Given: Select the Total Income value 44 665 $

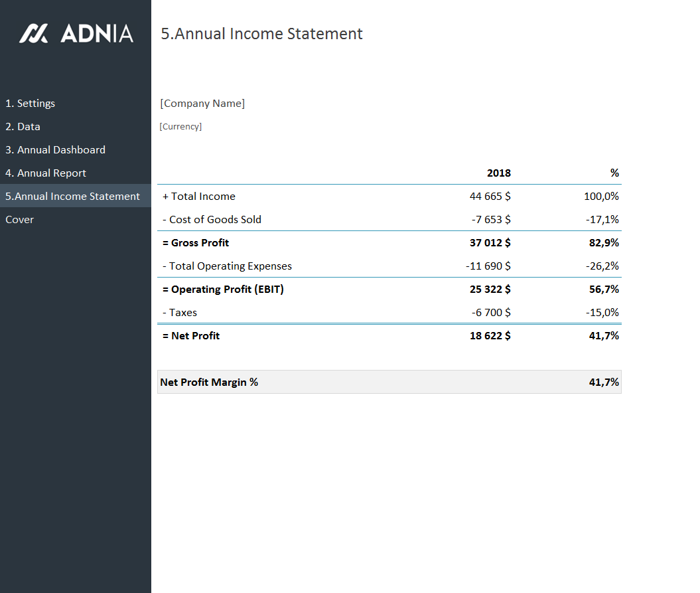Looking at the screenshot, I should (x=490, y=197).
